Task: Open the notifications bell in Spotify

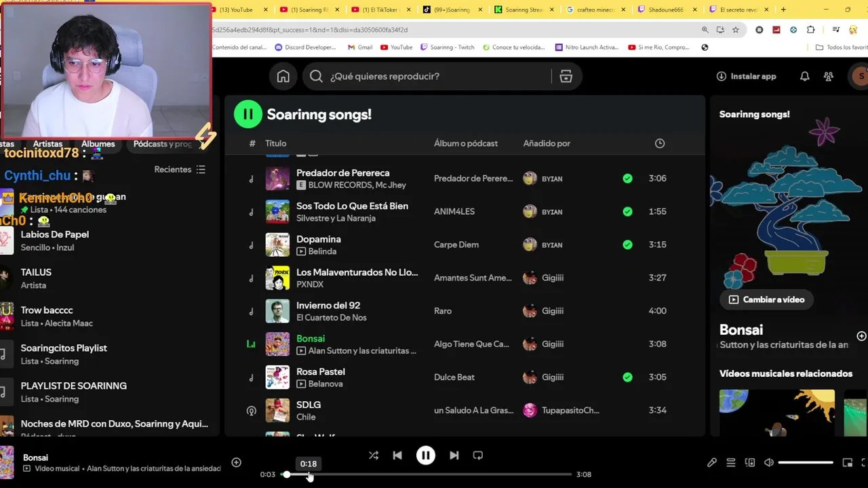Action: click(x=804, y=77)
